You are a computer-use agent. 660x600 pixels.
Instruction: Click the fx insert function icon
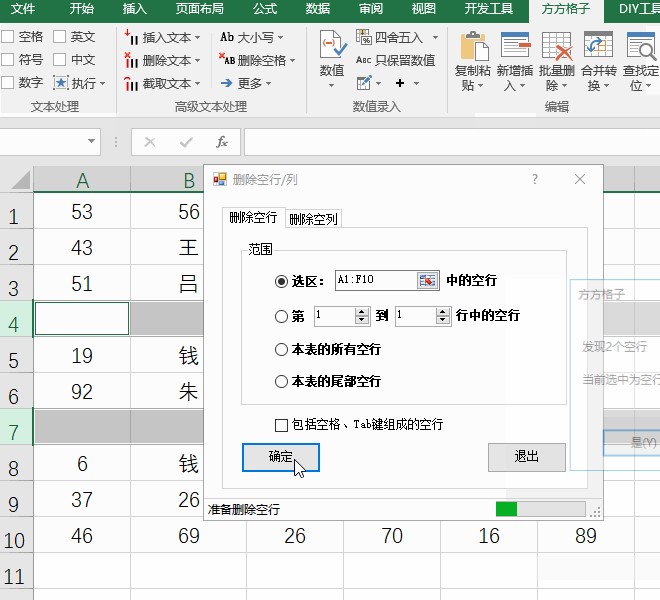(222, 142)
